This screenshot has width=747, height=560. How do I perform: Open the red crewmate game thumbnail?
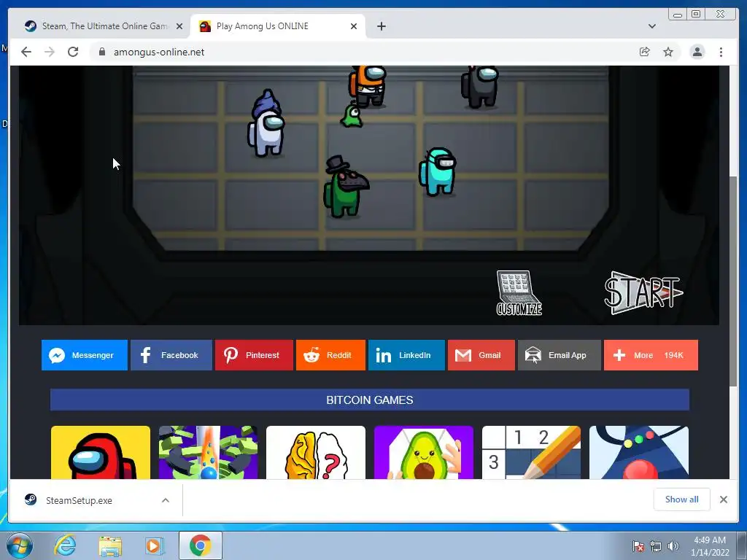click(x=101, y=452)
